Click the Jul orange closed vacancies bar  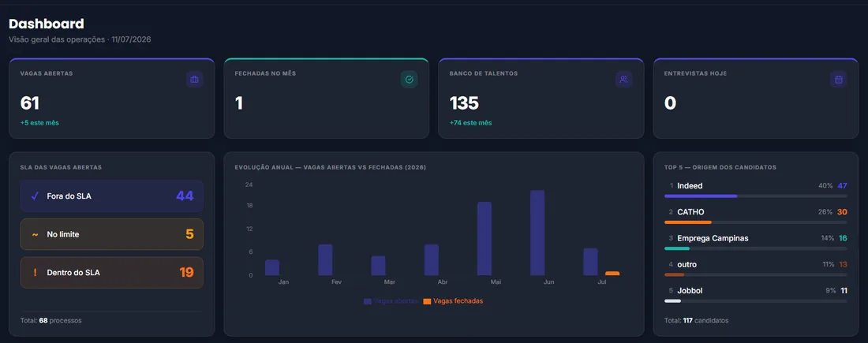pos(612,274)
